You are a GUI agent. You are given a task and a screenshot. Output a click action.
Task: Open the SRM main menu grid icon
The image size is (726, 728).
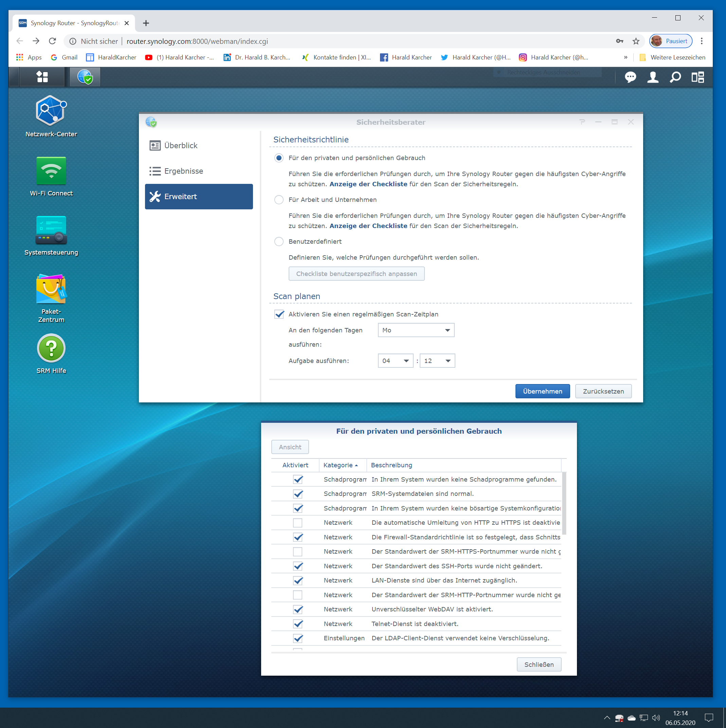point(42,77)
